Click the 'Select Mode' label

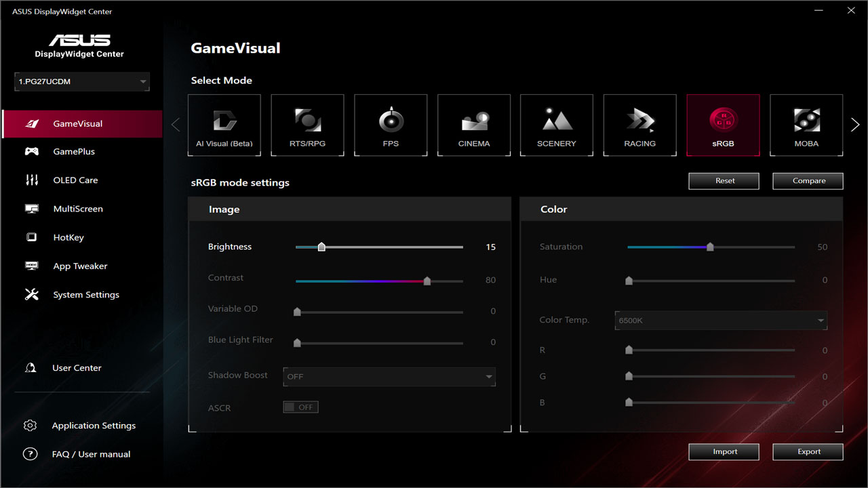tap(221, 81)
